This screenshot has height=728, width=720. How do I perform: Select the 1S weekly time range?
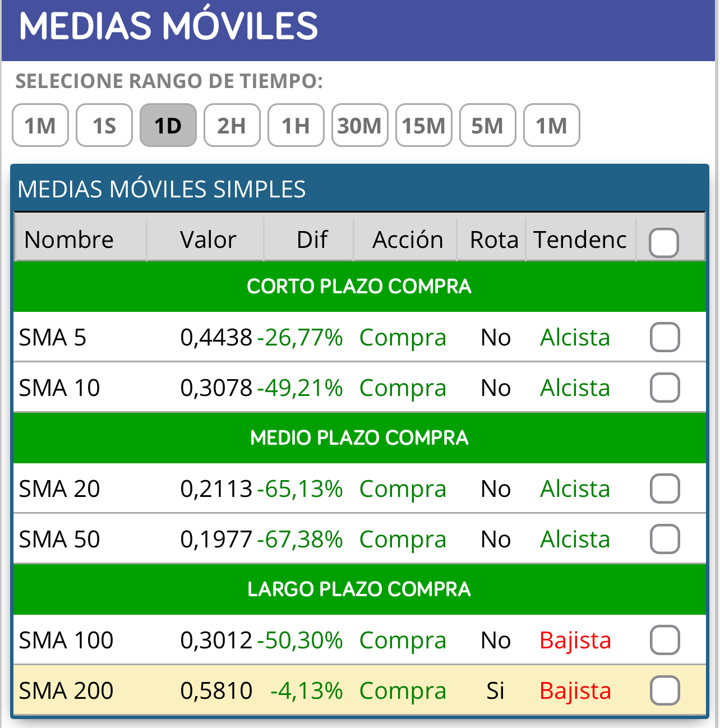[104, 125]
